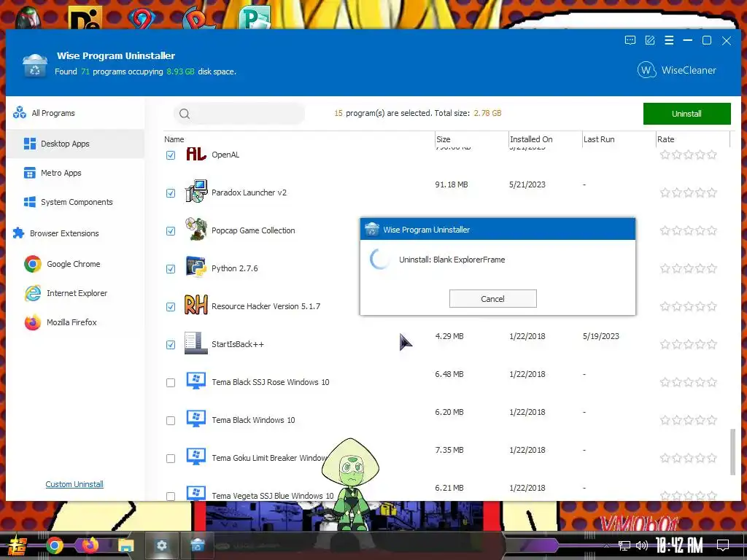Open the hamburger menu in title bar
Screen dimensions: 747x560
click(x=669, y=41)
